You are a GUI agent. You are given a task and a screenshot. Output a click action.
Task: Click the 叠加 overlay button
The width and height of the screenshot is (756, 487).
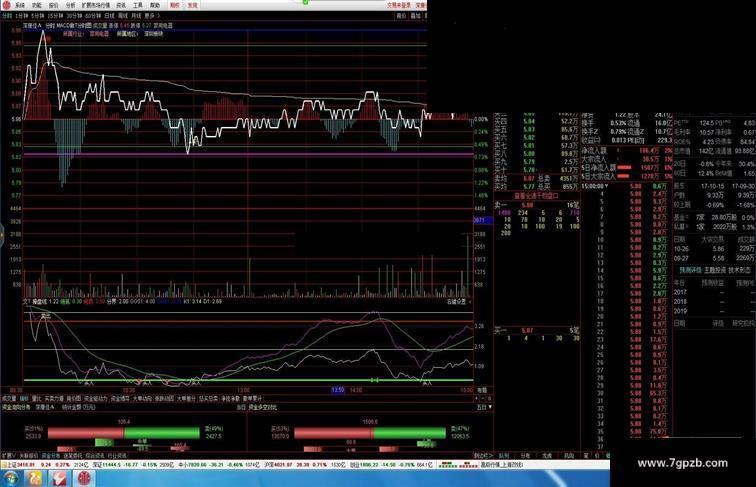415,16
